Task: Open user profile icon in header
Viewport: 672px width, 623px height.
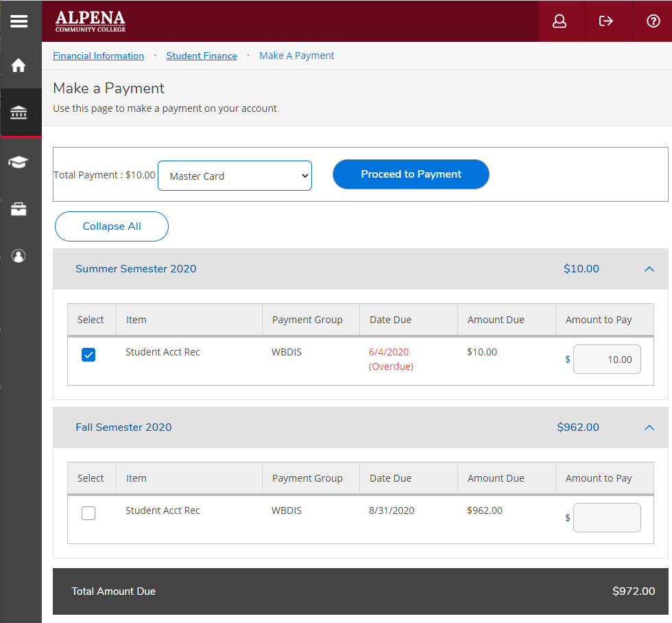Action: (560, 21)
